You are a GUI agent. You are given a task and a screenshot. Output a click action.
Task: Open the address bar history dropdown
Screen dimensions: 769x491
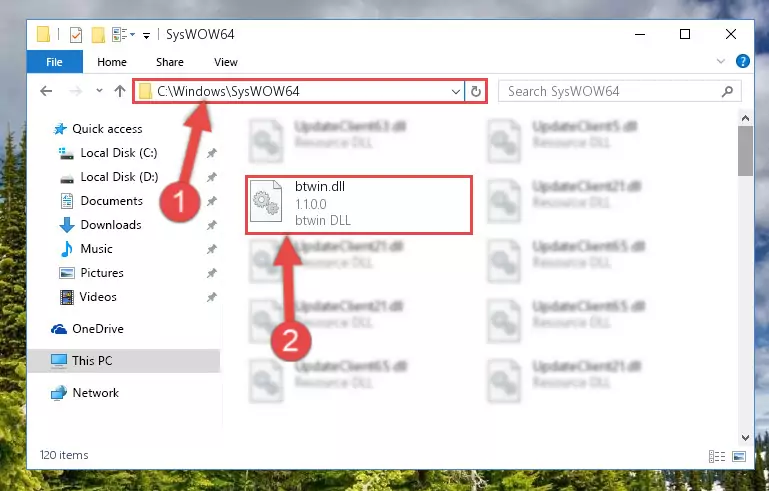pyautogui.click(x=456, y=91)
